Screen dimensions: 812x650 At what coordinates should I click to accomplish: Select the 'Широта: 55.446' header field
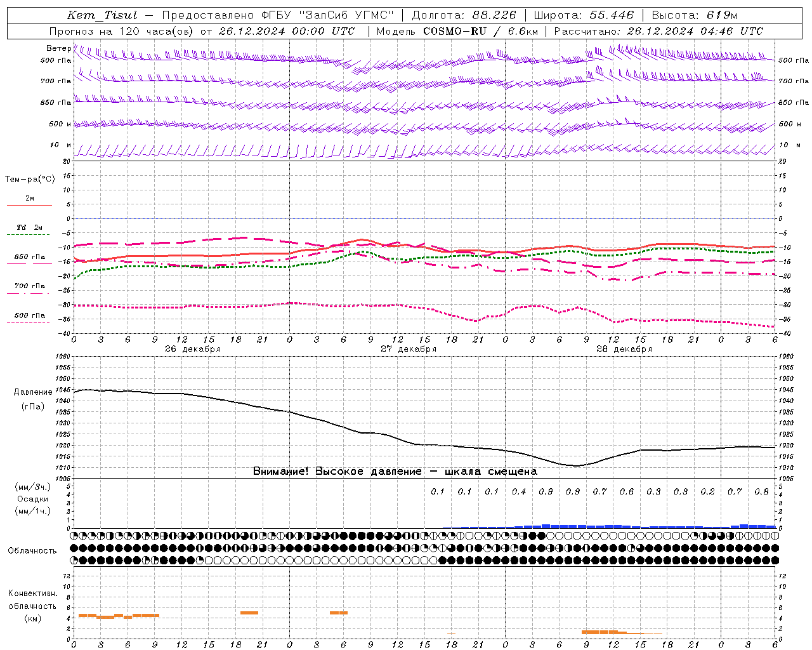pyautogui.click(x=584, y=15)
